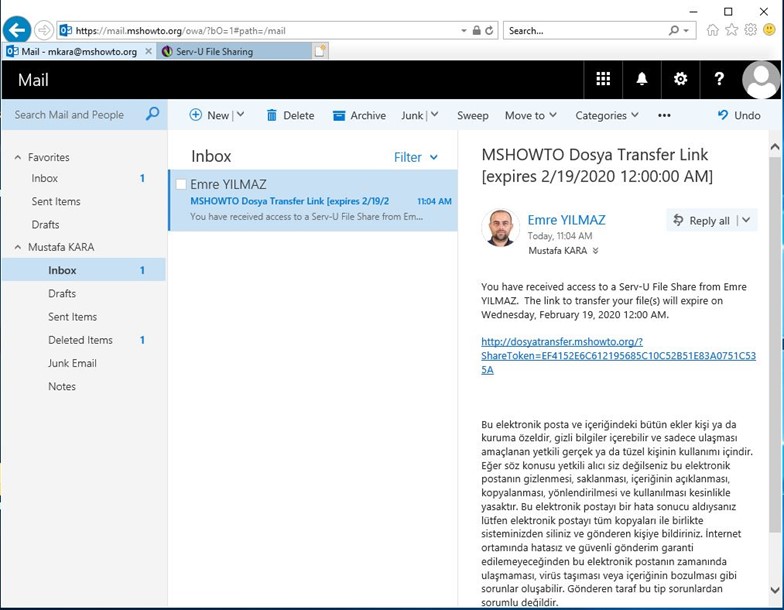Click the browser back arrow
This screenshot has height=610, width=784.
(x=17, y=30)
